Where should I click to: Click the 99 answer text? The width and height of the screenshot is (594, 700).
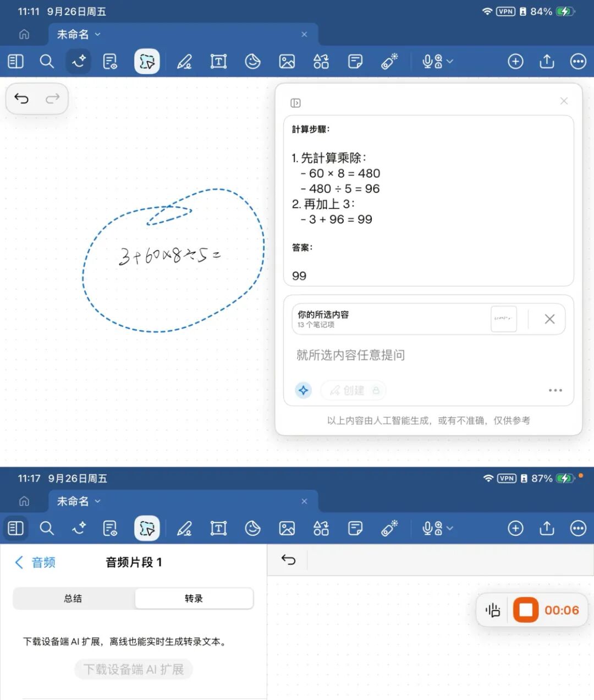pyautogui.click(x=299, y=276)
